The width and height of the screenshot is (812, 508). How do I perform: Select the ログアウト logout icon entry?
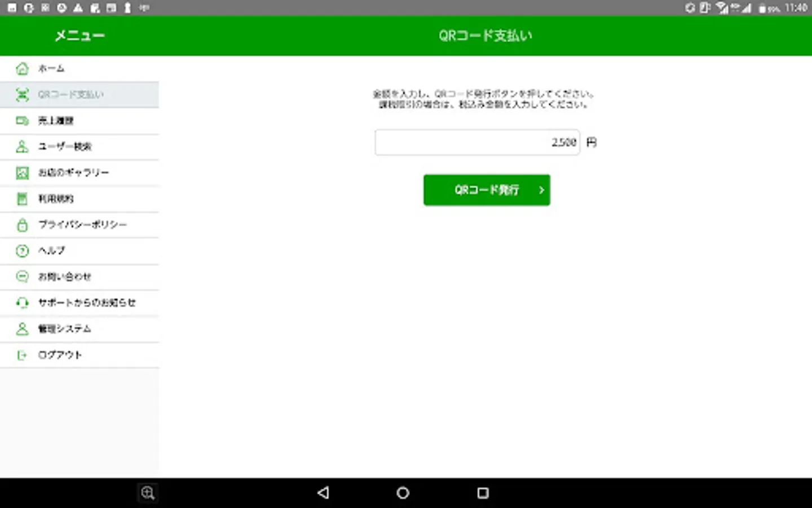pyautogui.click(x=79, y=354)
